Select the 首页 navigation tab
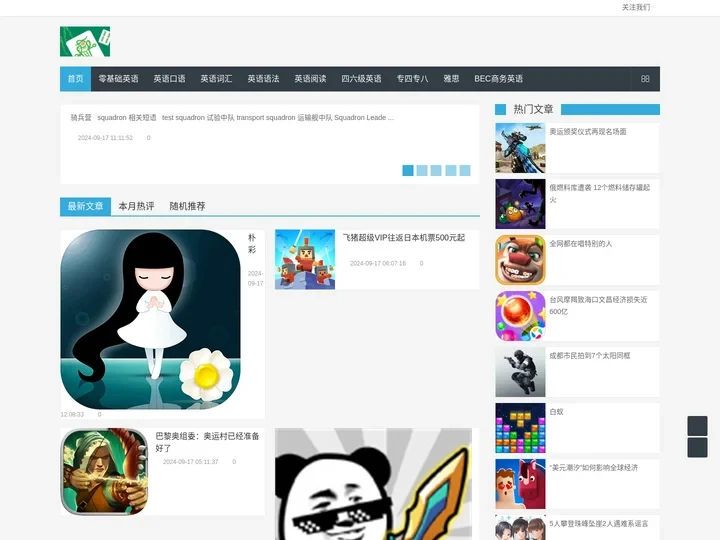This screenshot has height=540, width=720. [x=75, y=79]
